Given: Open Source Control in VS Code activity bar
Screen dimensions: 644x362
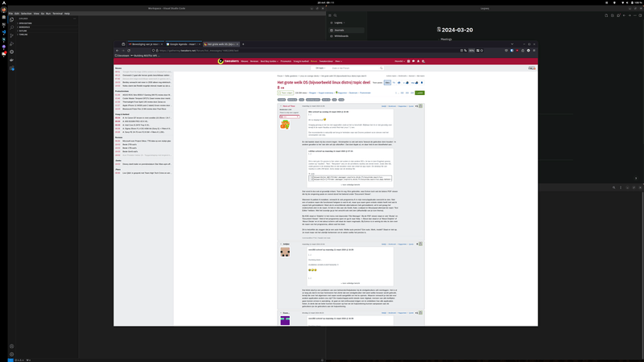Looking at the screenshot, I should [x=11, y=35].
